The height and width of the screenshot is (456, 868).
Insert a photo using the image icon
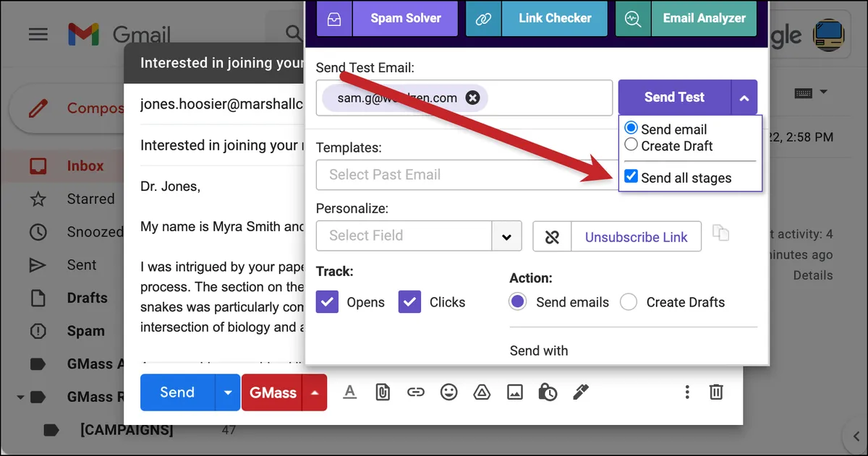pos(514,392)
